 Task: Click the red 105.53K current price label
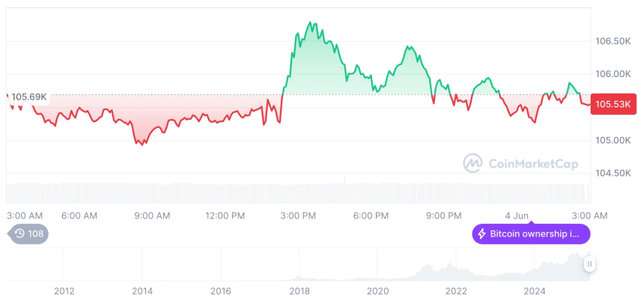pyautogui.click(x=613, y=105)
